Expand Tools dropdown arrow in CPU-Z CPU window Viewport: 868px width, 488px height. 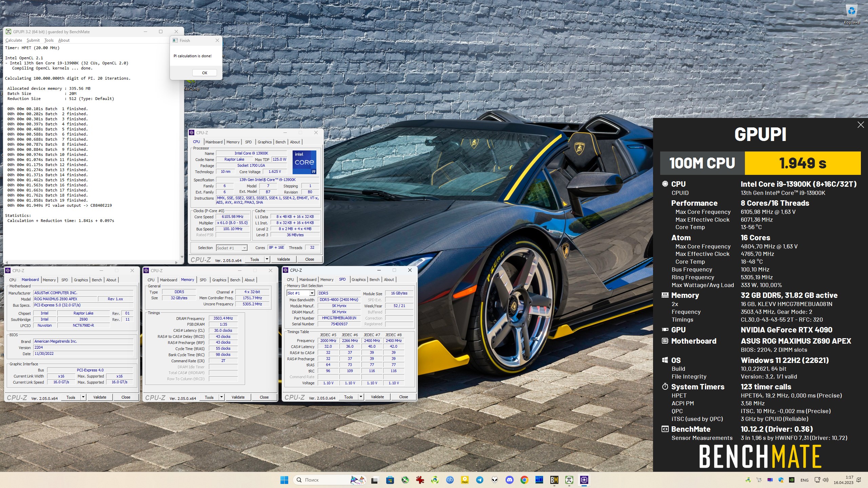(x=267, y=259)
